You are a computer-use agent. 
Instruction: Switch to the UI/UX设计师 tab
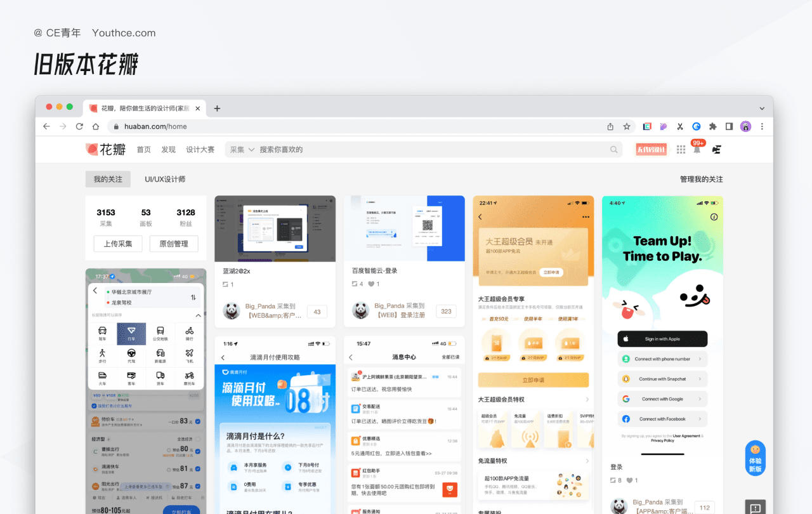(165, 179)
